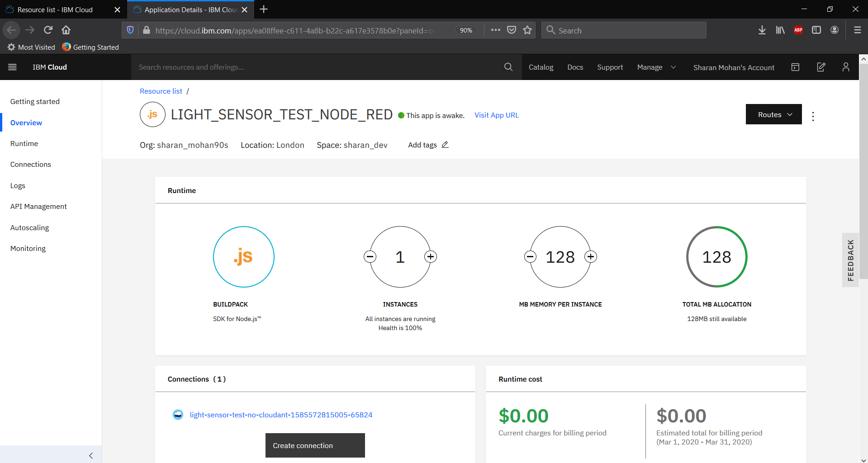Open the Visit App URL link
868x463 pixels.
point(496,115)
